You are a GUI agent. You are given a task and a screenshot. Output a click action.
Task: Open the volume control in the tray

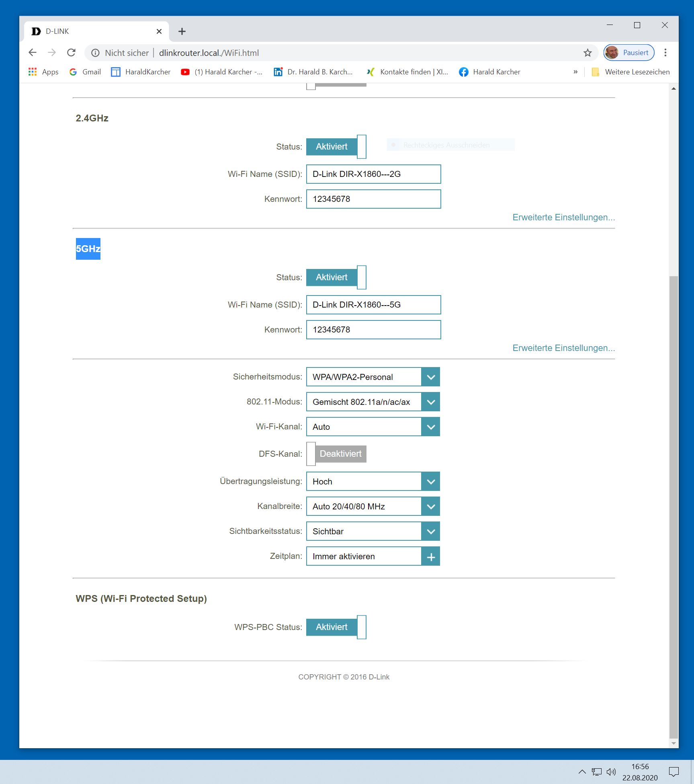pyautogui.click(x=611, y=772)
